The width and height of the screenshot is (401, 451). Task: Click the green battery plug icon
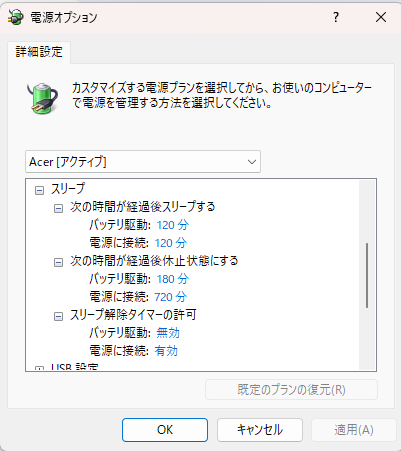[x=42, y=98]
